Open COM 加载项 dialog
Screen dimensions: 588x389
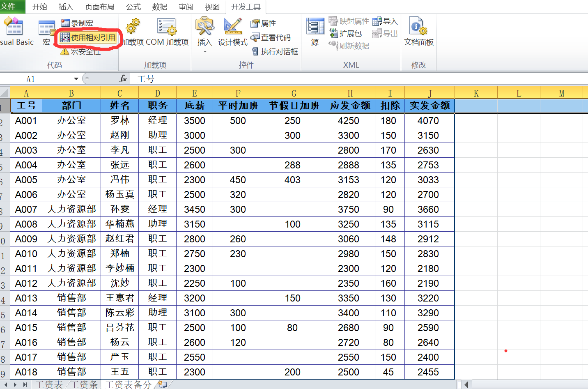tap(167, 32)
